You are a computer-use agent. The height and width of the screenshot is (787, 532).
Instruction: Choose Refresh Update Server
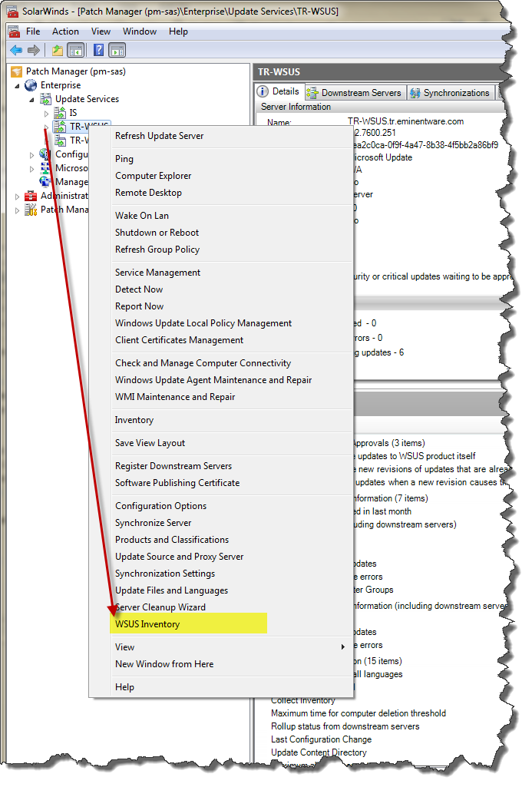[159, 135]
